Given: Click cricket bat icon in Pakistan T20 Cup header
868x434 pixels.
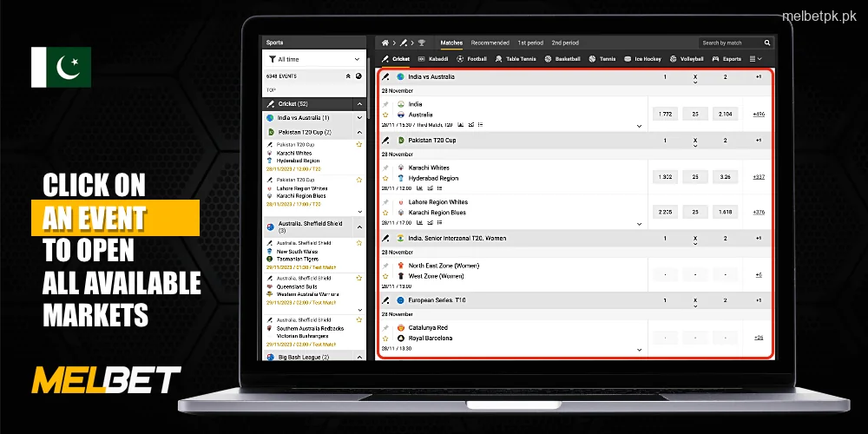Looking at the screenshot, I should (x=386, y=140).
